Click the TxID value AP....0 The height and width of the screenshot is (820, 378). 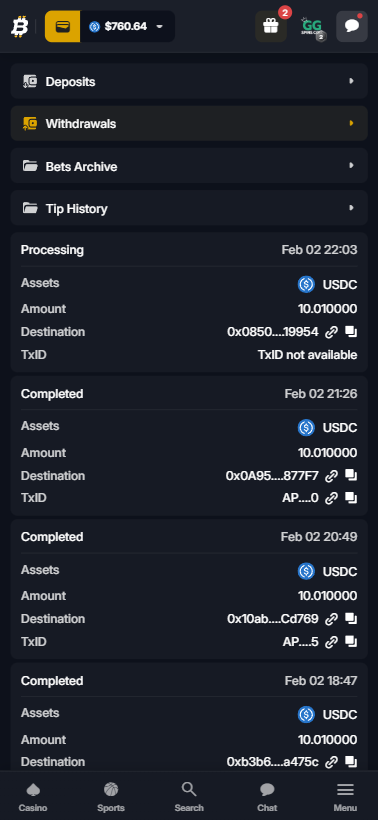coord(300,498)
